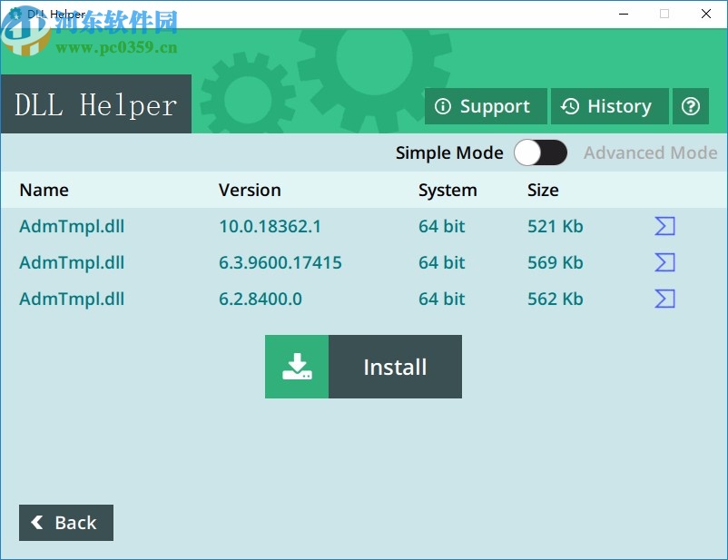Click the Name column header
Image resolution: width=728 pixels, height=560 pixels.
(44, 190)
